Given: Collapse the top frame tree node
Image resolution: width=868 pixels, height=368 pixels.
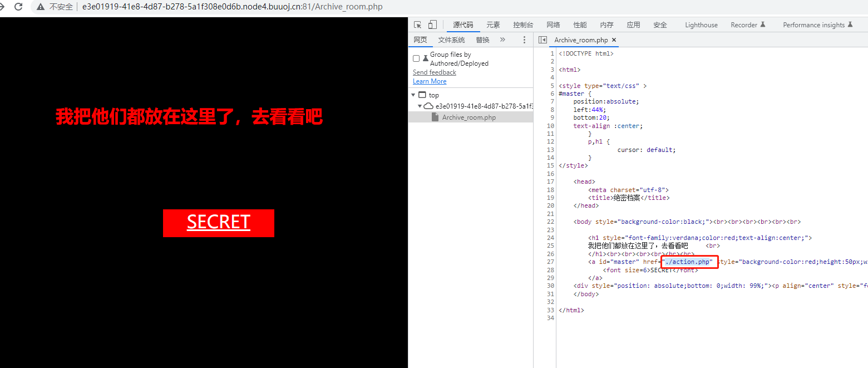Looking at the screenshot, I should (x=413, y=95).
